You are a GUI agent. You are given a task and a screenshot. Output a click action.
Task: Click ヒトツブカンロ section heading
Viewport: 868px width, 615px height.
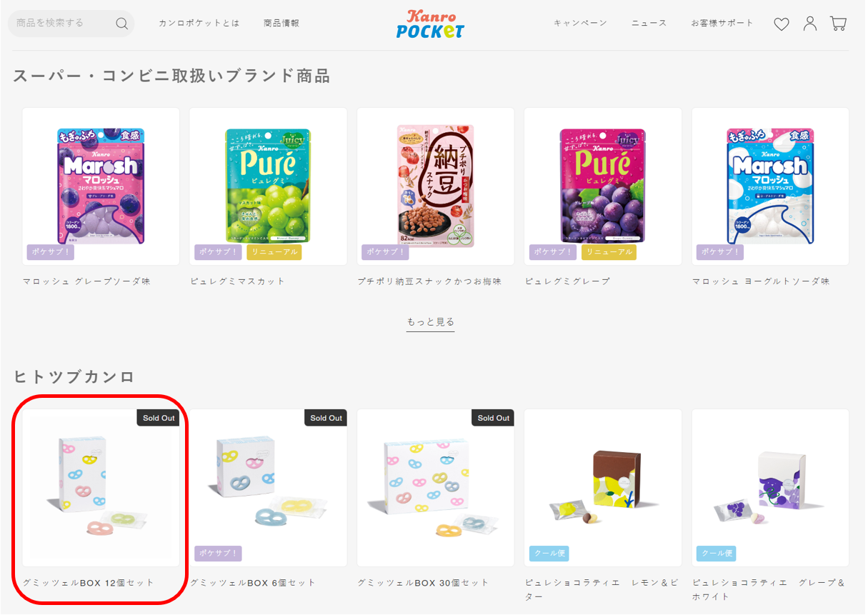coord(74,377)
